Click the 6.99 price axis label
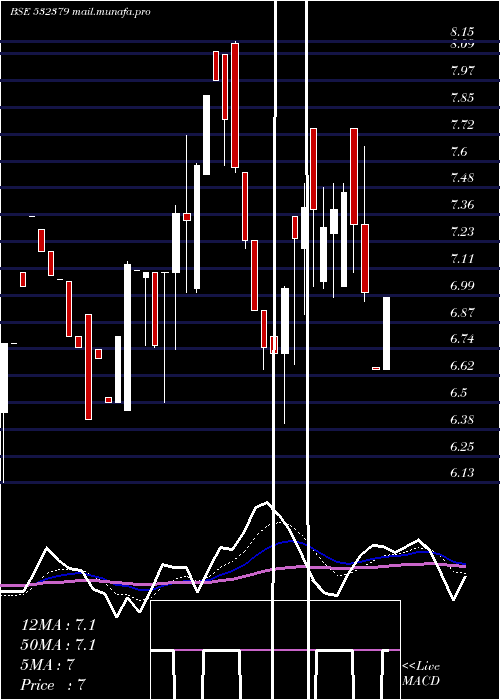This screenshot has height=700, width=500. [462, 285]
